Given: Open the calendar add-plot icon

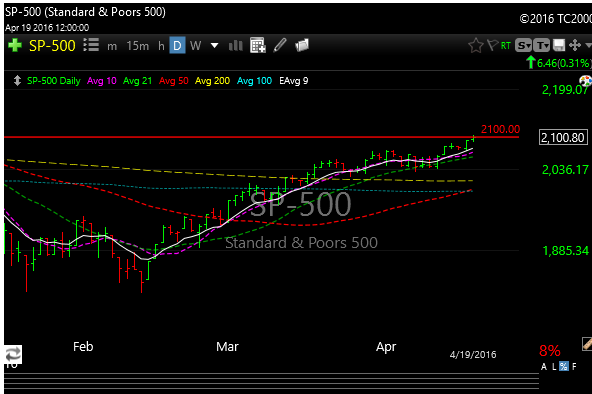Looking at the screenshot, I should (x=258, y=46).
